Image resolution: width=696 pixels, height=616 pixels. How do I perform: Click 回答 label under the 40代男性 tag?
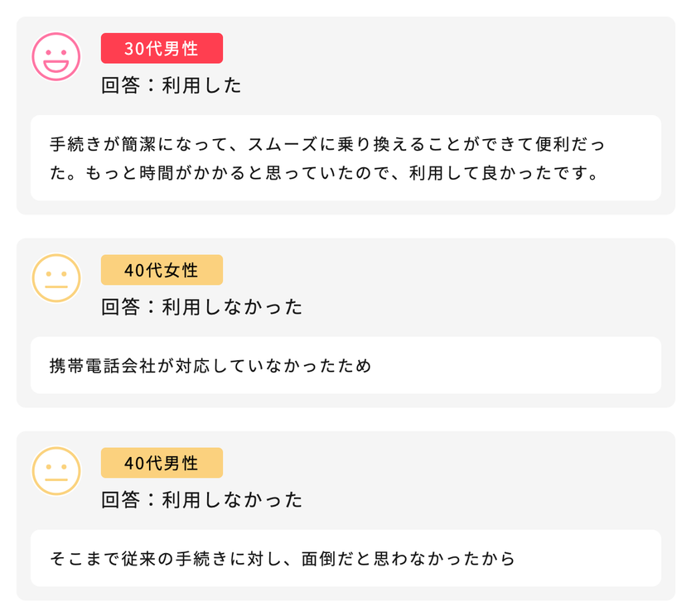point(121,500)
